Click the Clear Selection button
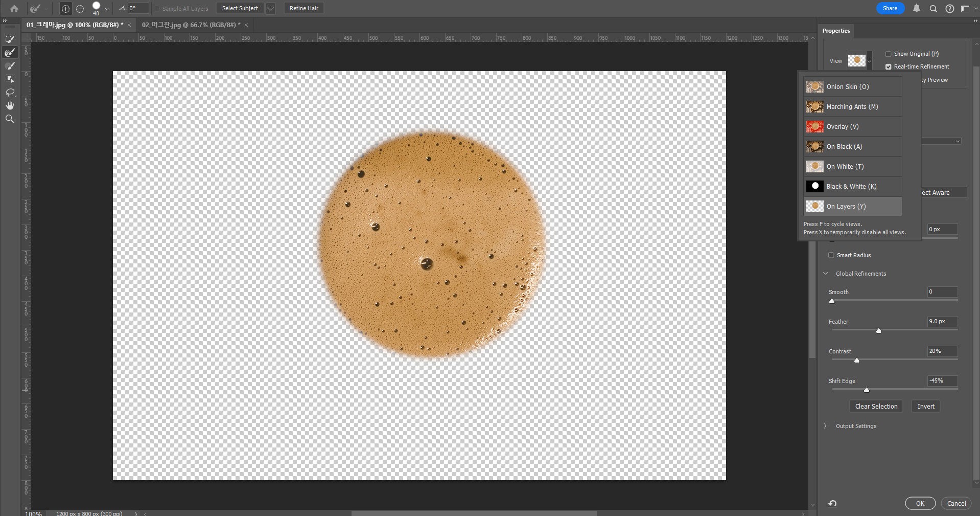The height and width of the screenshot is (516, 980). click(x=876, y=406)
